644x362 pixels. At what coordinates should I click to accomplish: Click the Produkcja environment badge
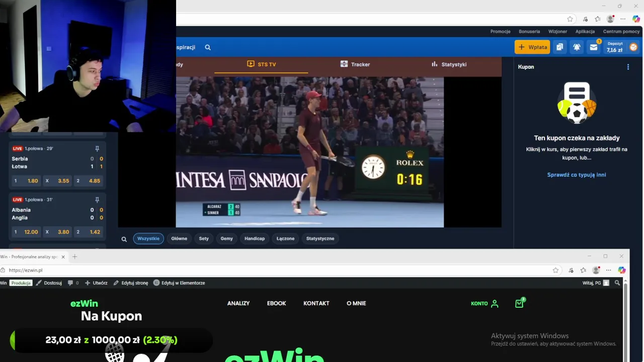click(x=21, y=283)
